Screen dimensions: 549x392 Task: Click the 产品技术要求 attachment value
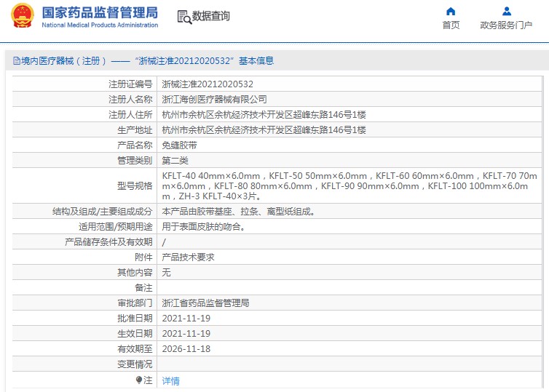[188, 257]
